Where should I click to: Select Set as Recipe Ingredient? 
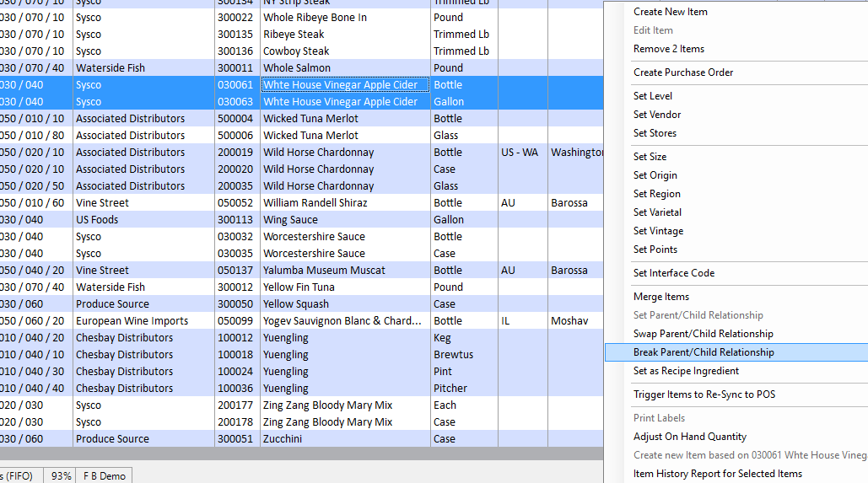(686, 371)
